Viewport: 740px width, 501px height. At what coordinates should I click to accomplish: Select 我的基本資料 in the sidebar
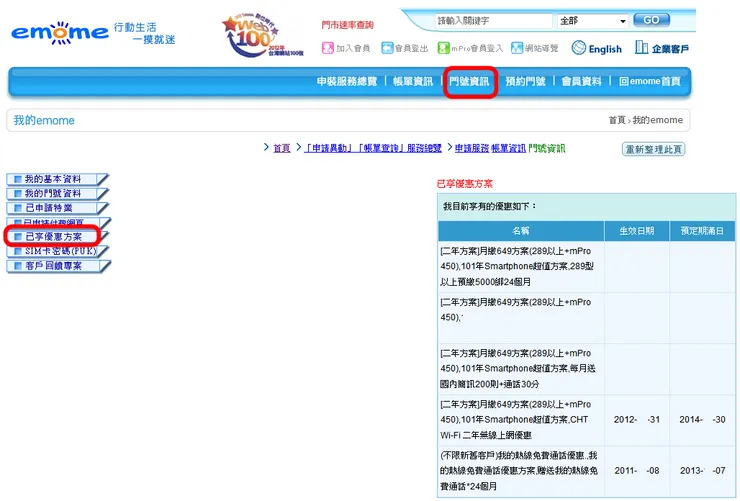click(x=57, y=179)
